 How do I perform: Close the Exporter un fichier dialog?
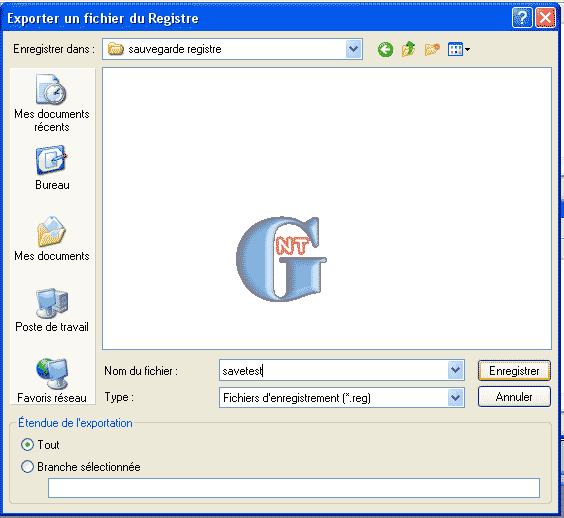545,17
